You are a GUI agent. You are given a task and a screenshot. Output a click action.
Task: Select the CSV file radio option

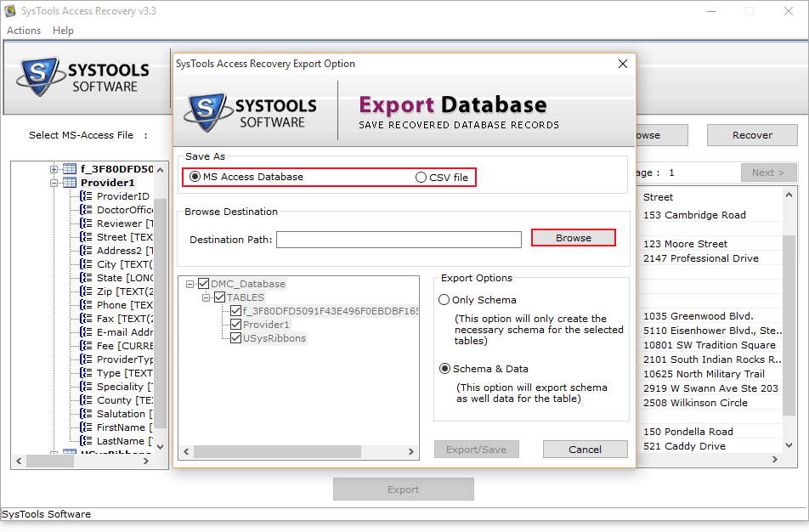point(421,178)
